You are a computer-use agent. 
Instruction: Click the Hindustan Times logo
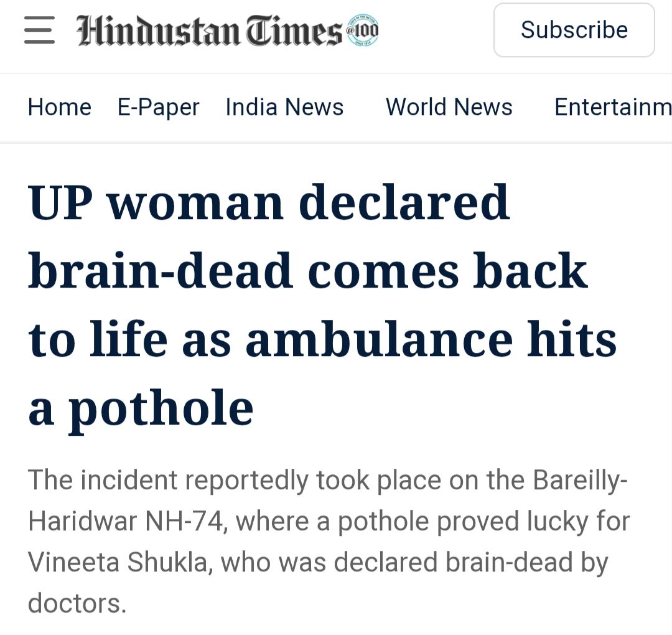pyautogui.click(x=208, y=31)
